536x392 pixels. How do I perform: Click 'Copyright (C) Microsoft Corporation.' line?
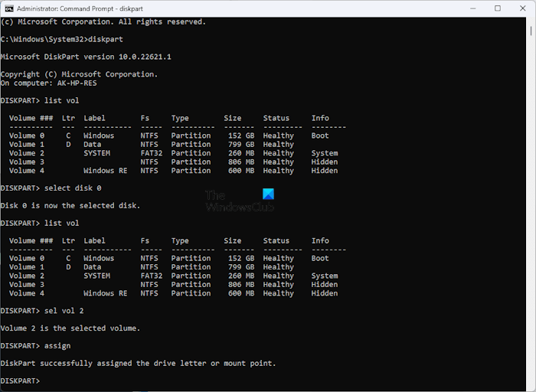point(79,74)
